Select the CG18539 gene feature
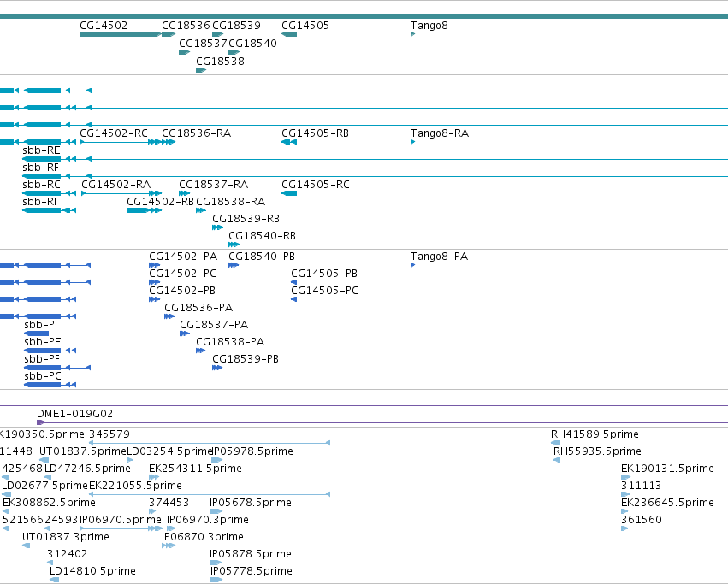The width and height of the screenshot is (728, 584). click(218, 34)
